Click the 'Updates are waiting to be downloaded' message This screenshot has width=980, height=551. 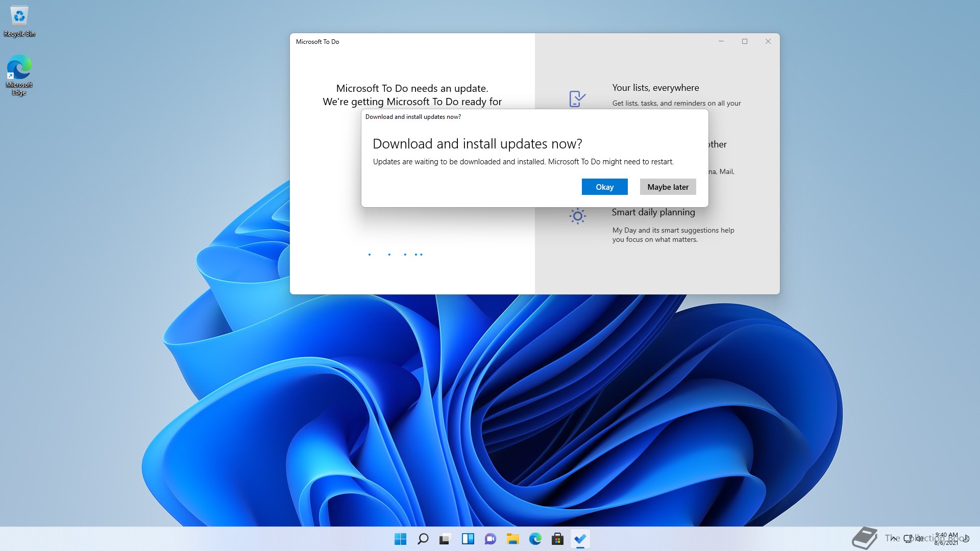pos(523,162)
